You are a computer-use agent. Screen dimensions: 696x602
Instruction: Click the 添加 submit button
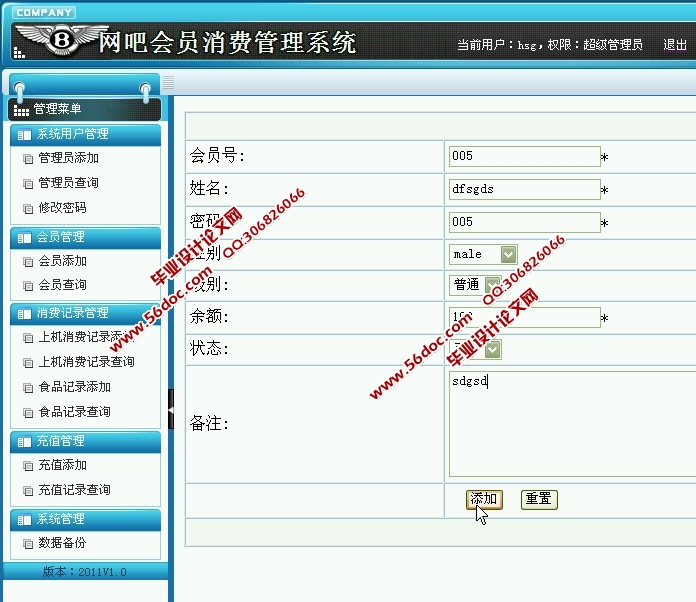click(x=484, y=499)
